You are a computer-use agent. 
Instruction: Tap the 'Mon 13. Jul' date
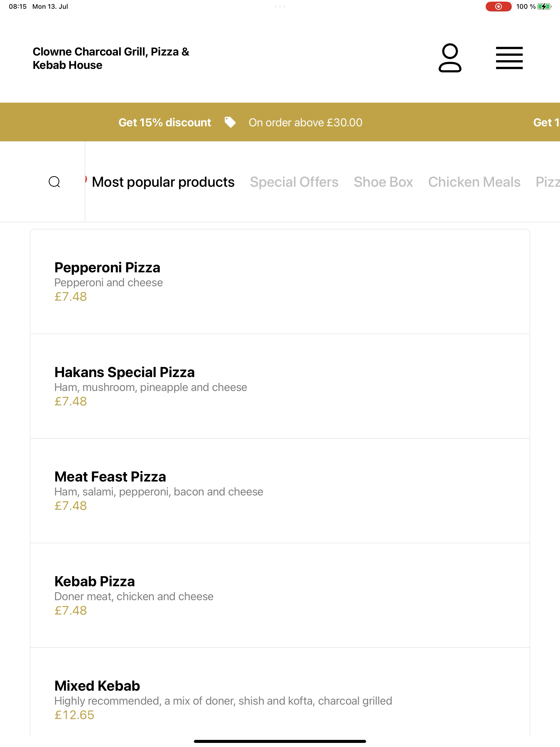point(50,6)
